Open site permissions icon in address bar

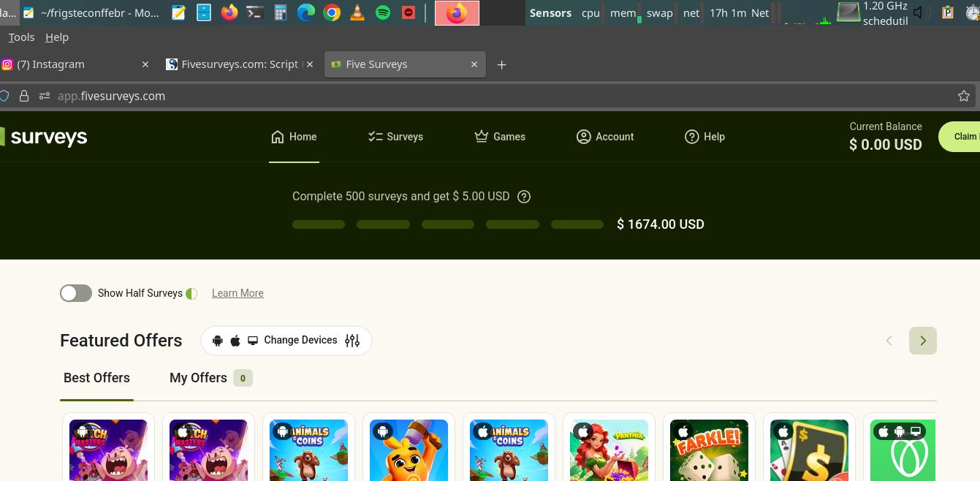click(x=45, y=96)
